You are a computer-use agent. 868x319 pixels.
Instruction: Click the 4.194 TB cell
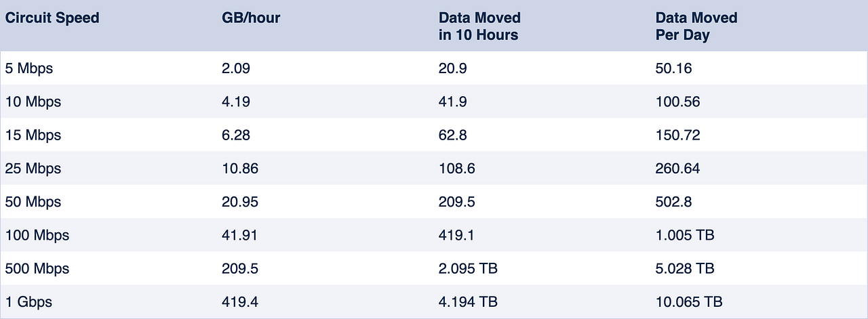pyautogui.click(x=468, y=301)
